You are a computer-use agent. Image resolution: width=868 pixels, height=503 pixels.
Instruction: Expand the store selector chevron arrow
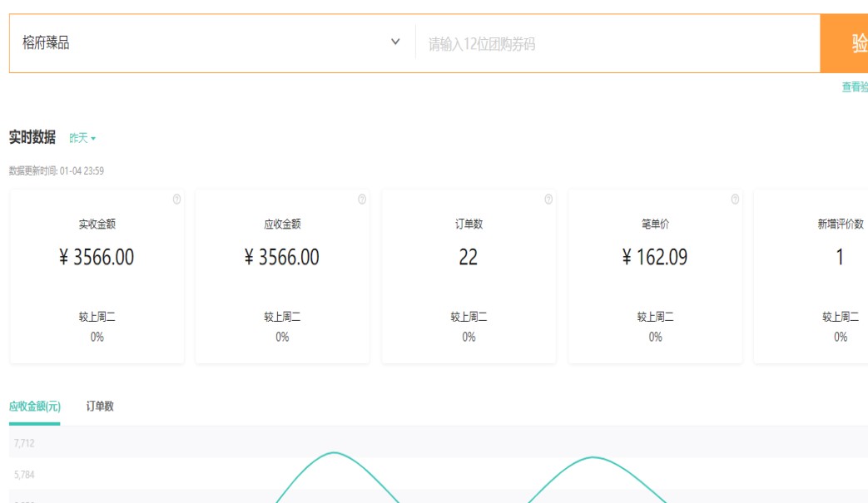395,42
